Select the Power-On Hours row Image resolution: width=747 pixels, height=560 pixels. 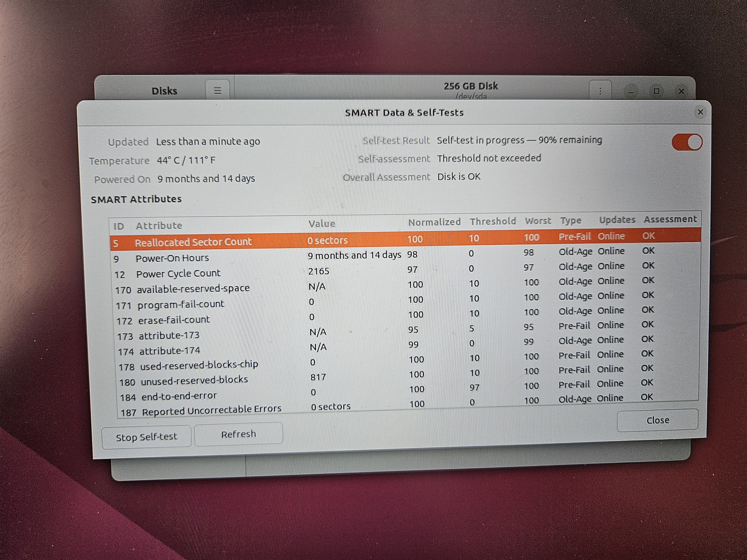coord(405,254)
